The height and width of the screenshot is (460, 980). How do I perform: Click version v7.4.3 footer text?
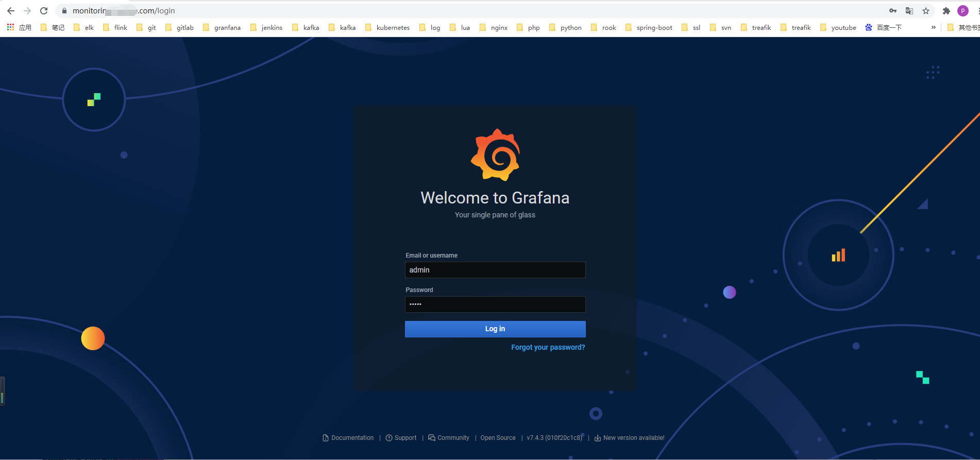(x=554, y=438)
